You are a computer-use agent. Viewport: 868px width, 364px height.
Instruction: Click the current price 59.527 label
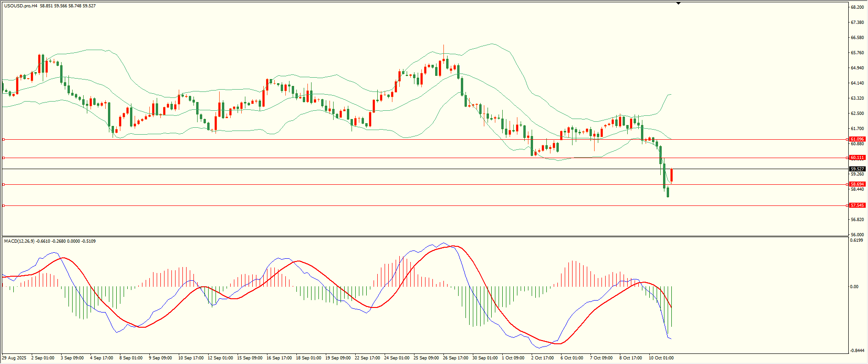coord(857,169)
